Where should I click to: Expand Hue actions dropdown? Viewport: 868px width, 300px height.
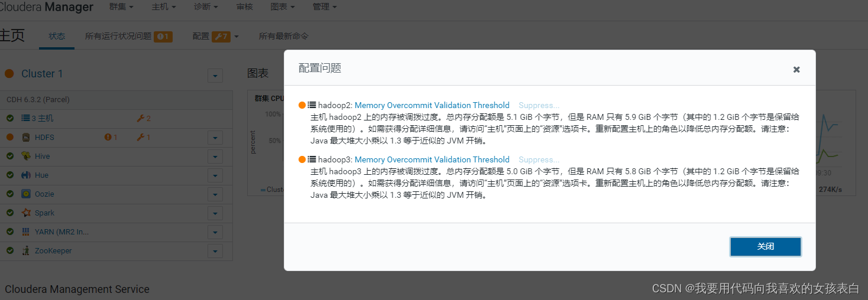click(215, 175)
